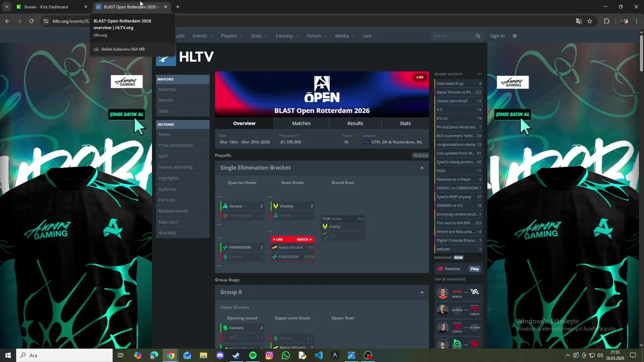Open Prize distribution in sidebar sections
Screen dimensions: 644x362
point(176,145)
